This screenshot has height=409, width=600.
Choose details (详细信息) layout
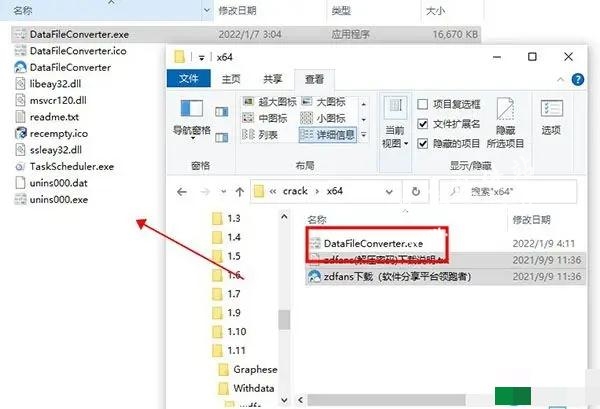tap(328, 135)
